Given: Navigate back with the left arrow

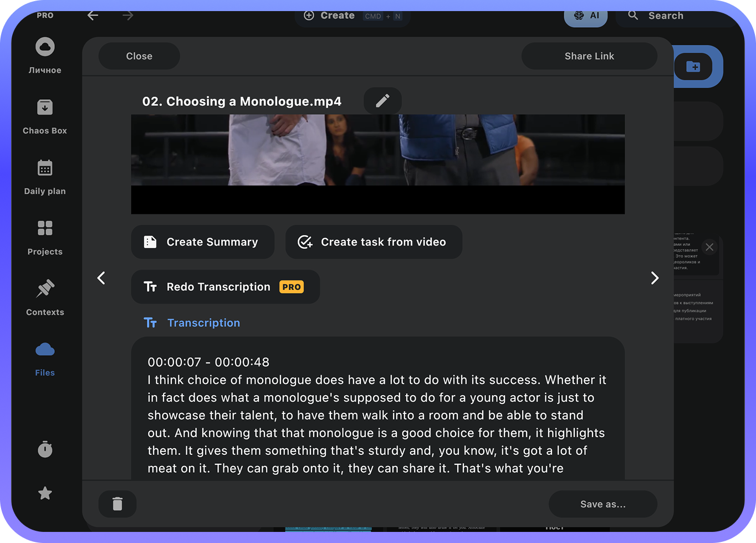Looking at the screenshot, I should point(93,16).
